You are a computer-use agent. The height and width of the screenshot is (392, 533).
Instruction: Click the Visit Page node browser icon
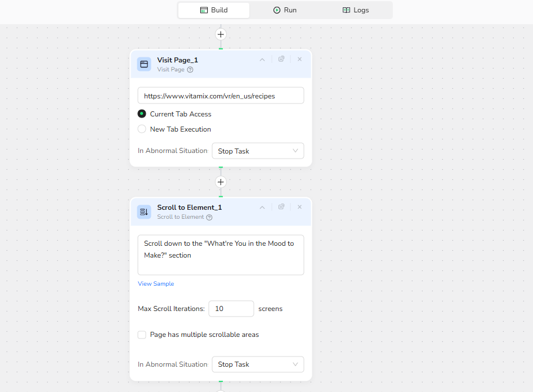144,64
